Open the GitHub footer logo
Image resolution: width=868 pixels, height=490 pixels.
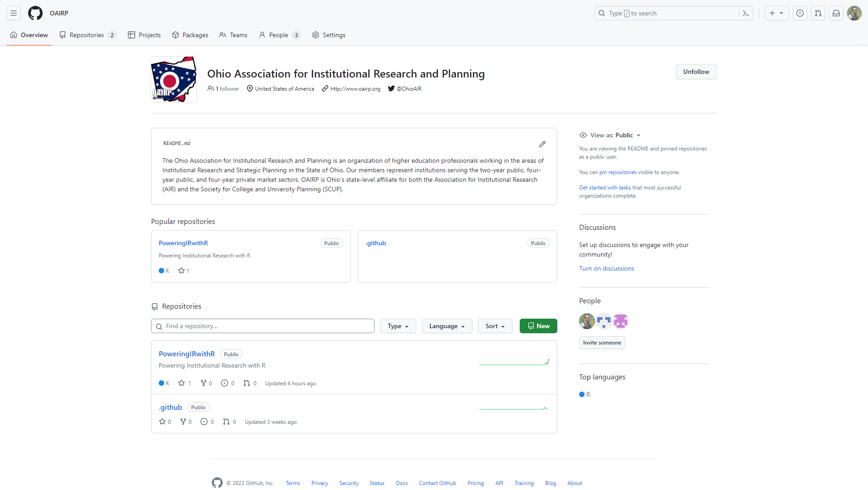217,483
